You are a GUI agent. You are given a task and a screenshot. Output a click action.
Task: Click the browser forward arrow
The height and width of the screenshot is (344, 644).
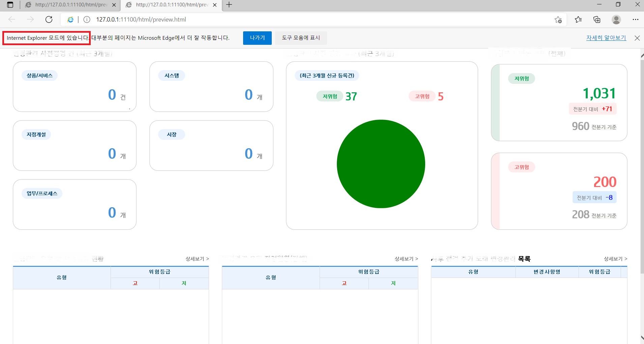(30, 20)
